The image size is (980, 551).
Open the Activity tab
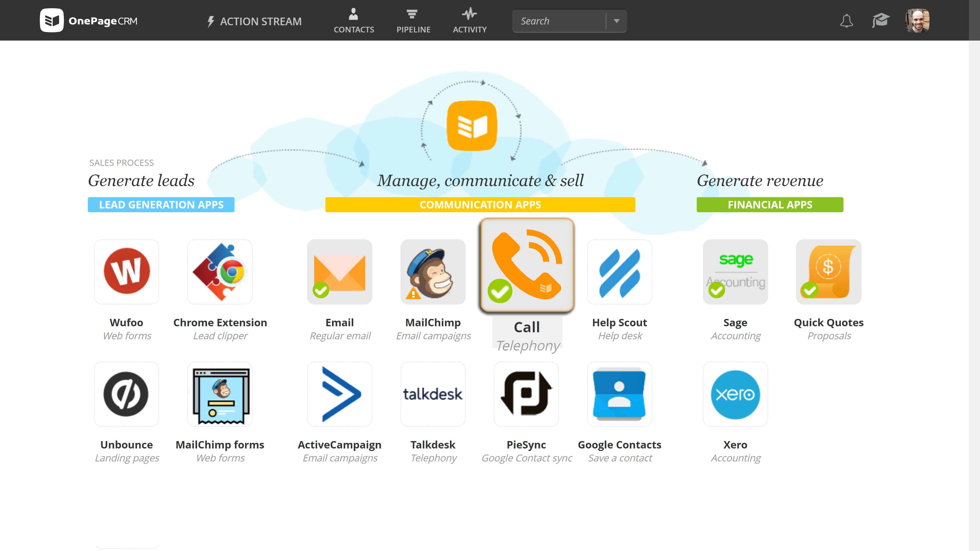[470, 20]
